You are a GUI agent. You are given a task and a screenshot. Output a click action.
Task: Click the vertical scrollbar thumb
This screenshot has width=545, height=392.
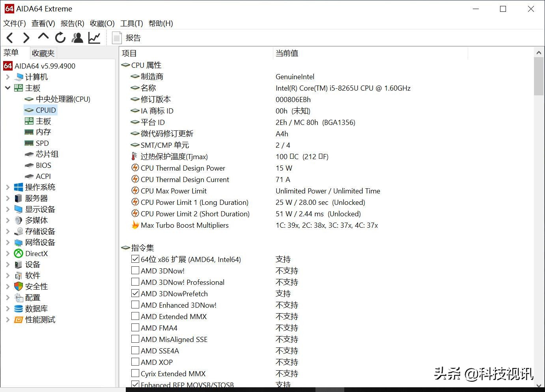tap(539, 76)
